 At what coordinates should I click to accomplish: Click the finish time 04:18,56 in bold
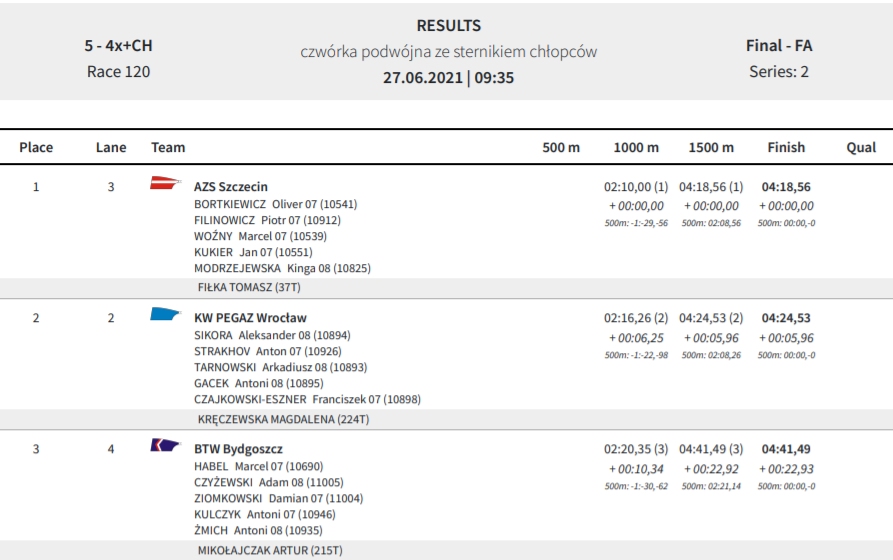coord(786,187)
